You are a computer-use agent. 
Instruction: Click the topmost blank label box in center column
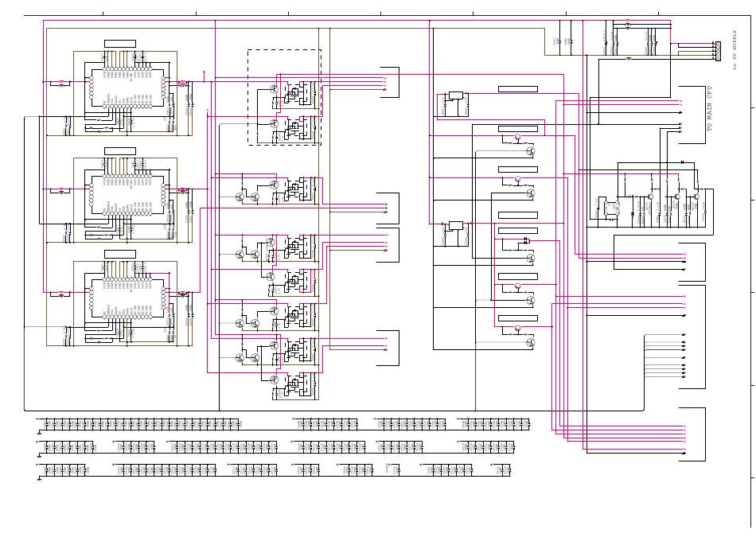click(517, 89)
